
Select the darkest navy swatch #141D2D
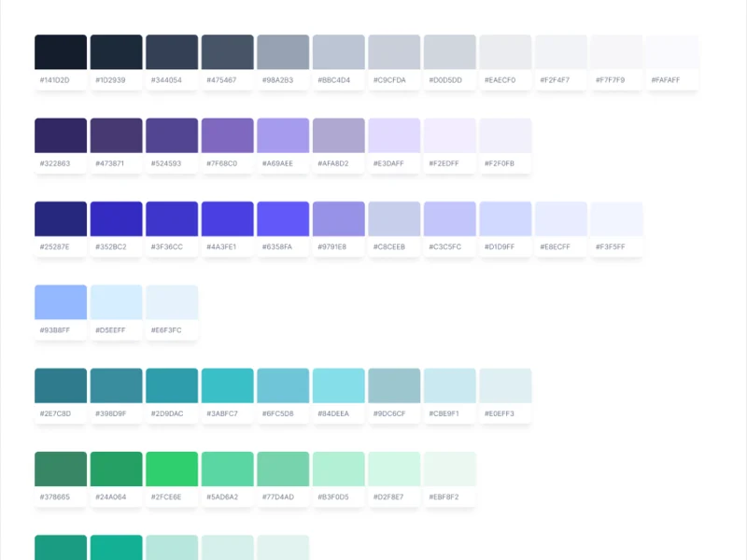point(61,52)
